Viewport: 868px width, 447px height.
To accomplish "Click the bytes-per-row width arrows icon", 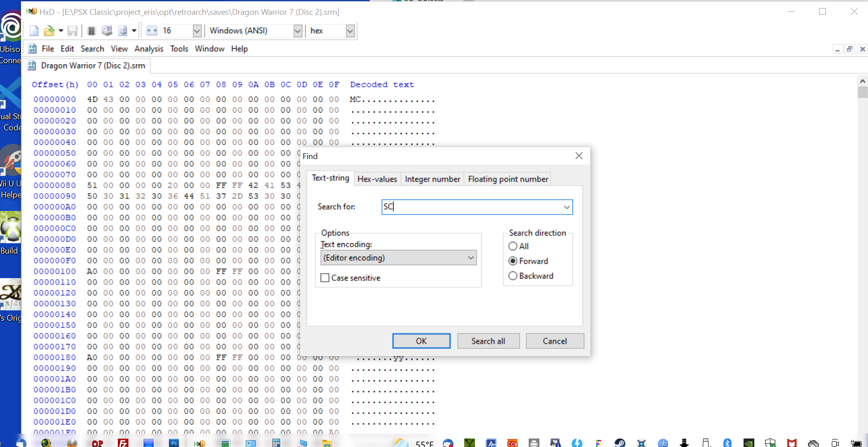I will click(152, 30).
